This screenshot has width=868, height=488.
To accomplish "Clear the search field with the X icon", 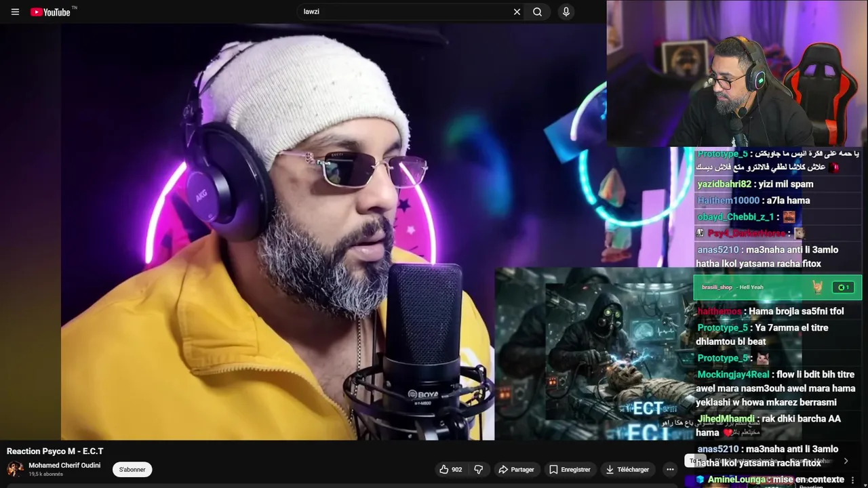I will (517, 12).
